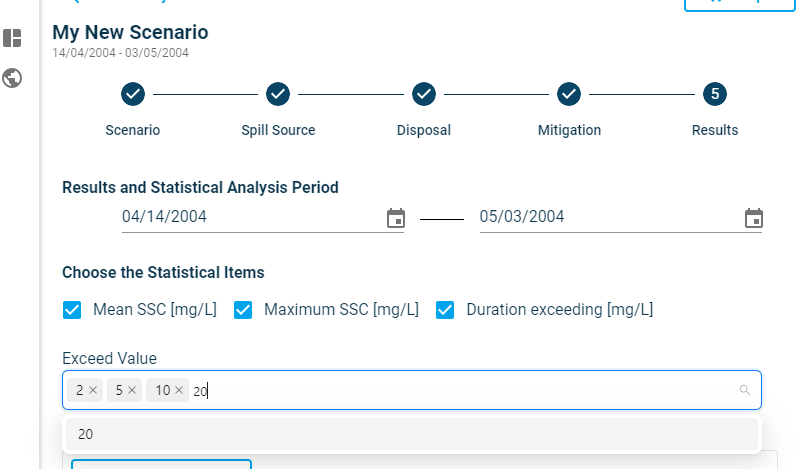Open the dashboard layout sidebar icon

pos(12,39)
